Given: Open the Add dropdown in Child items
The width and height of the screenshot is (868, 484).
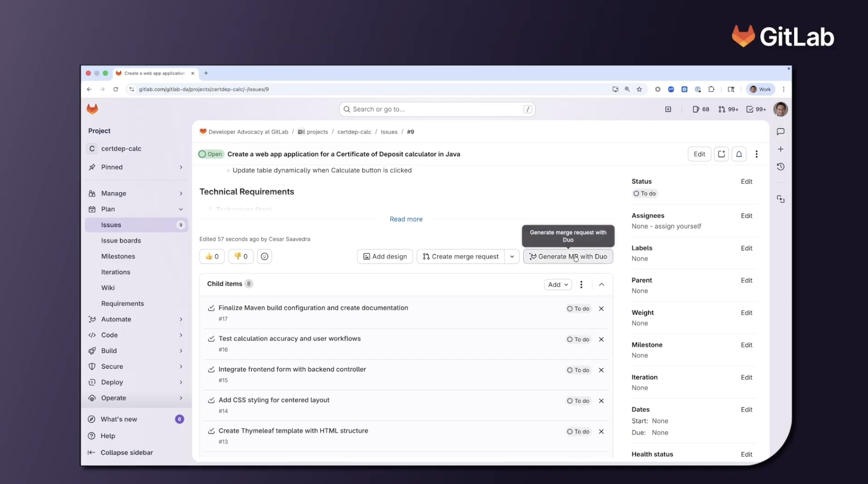Looking at the screenshot, I should (x=557, y=284).
